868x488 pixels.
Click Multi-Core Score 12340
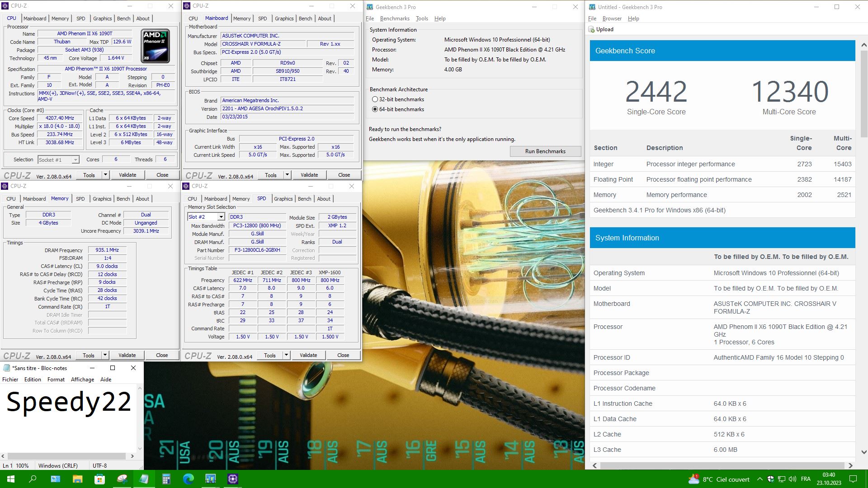[x=789, y=92]
